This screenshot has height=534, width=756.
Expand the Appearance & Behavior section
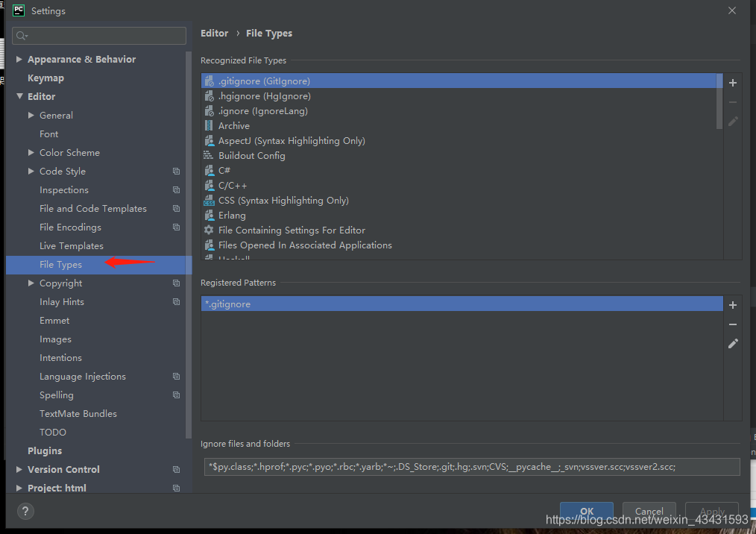19,59
